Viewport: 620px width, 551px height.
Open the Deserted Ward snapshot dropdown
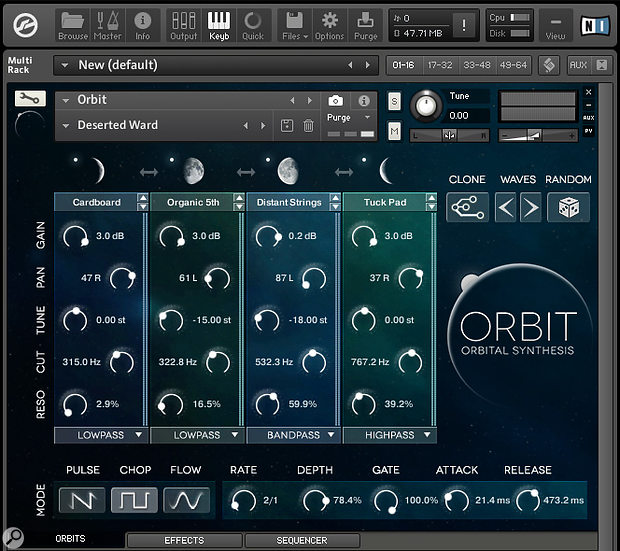(66, 126)
